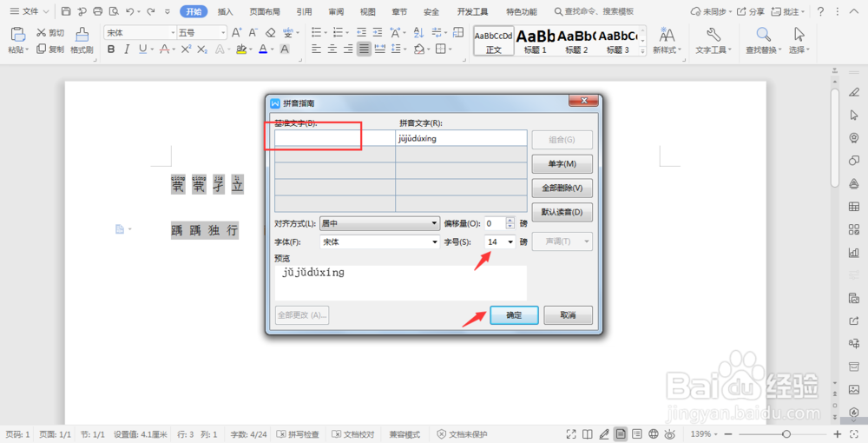Screen dimensions: 868x443
Task: Click the Print icon in quick toolbar
Action: click(x=98, y=11)
